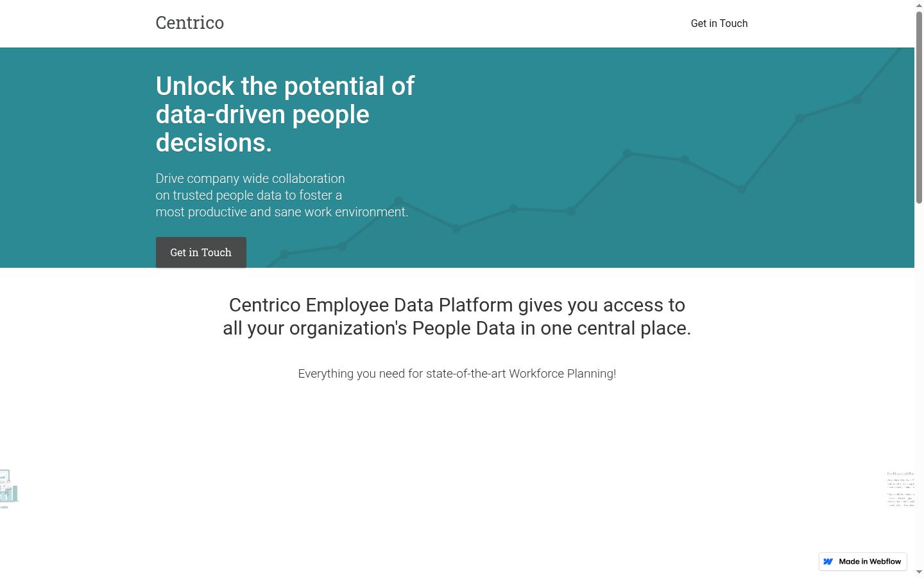Viewport: 924px width, 578px height.
Task: Open Get in Touch in the navigation bar
Action: coord(719,23)
